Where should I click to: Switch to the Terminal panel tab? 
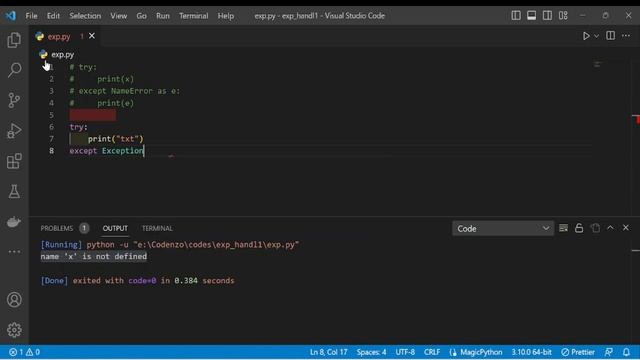[157, 228]
